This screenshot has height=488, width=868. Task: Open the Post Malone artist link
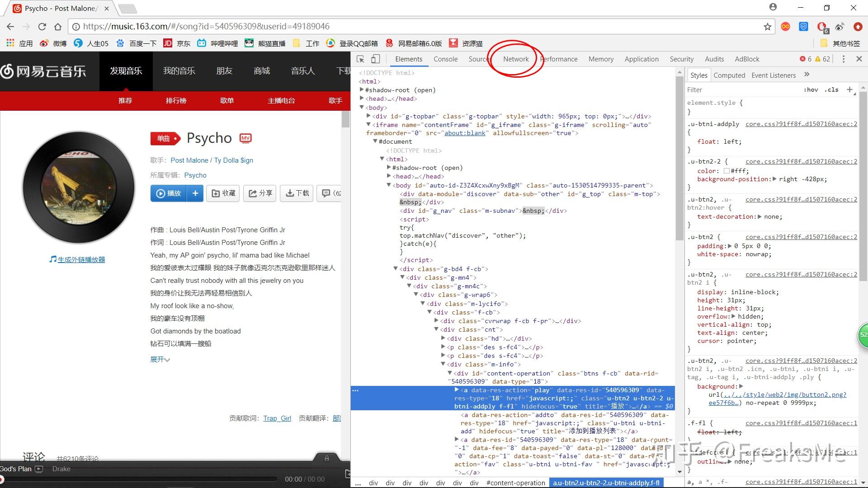pos(189,160)
